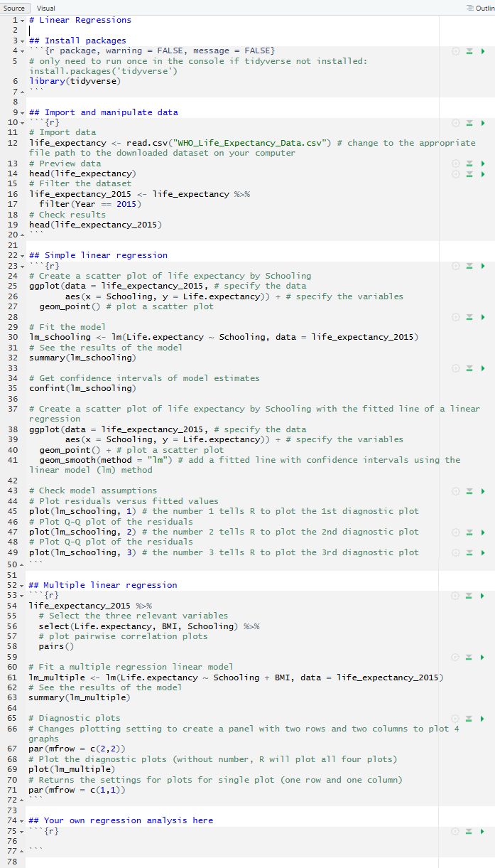
Task: Run all chunks above line 10 chunk
Action: (469, 123)
